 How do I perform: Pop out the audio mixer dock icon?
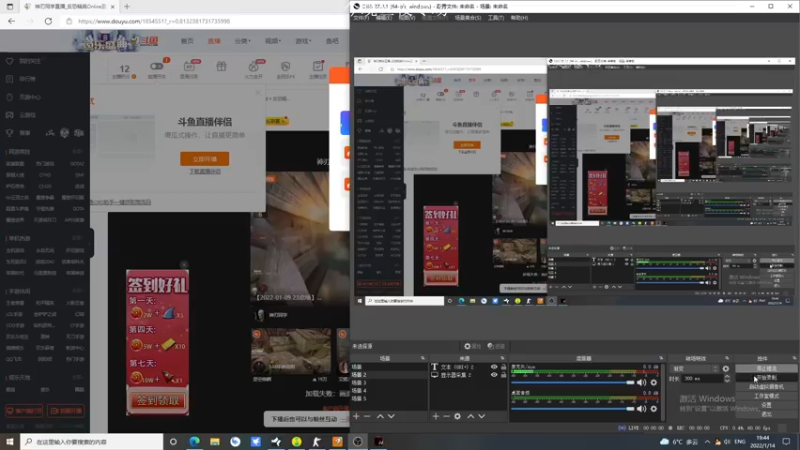(661, 358)
